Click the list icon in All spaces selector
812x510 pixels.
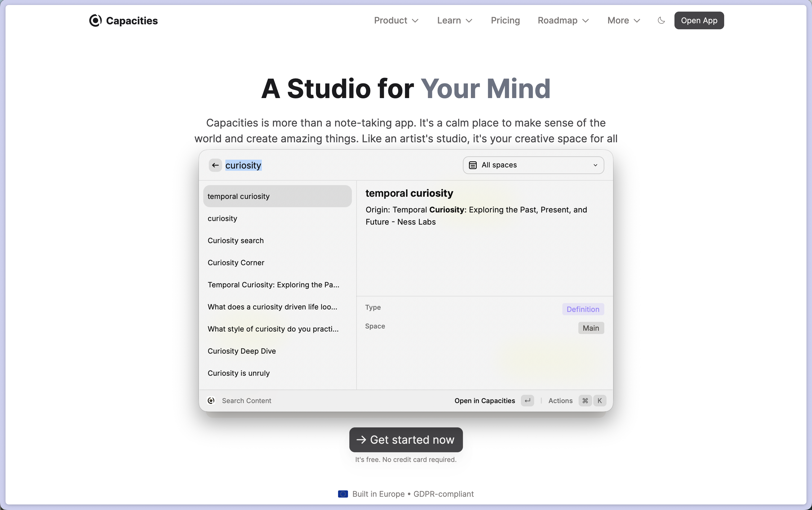tap(473, 165)
